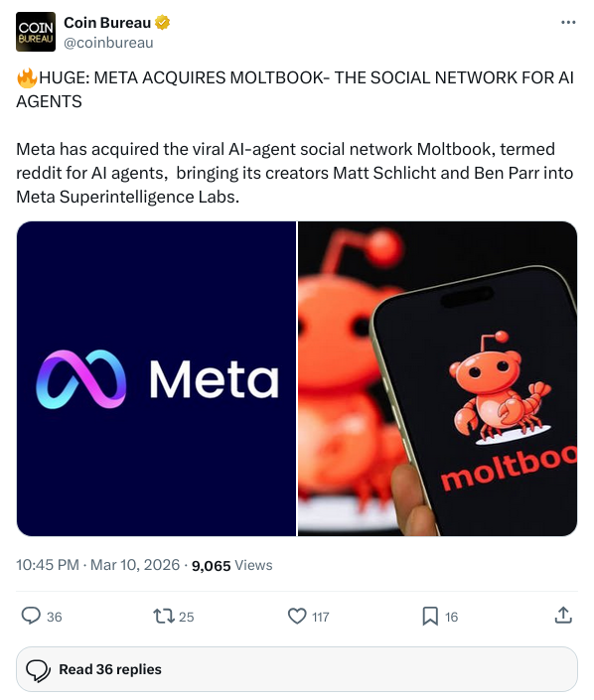
Task: Click the 9,065 Views count
Action: click(x=231, y=565)
